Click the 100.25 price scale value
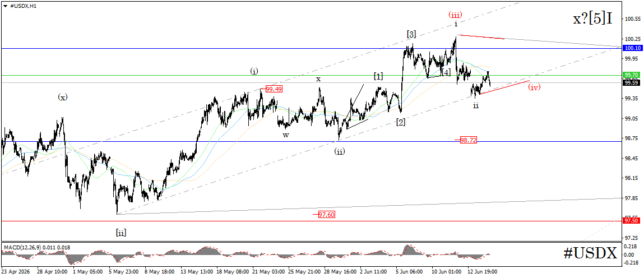The width and height of the screenshot is (644, 278). [x=632, y=39]
